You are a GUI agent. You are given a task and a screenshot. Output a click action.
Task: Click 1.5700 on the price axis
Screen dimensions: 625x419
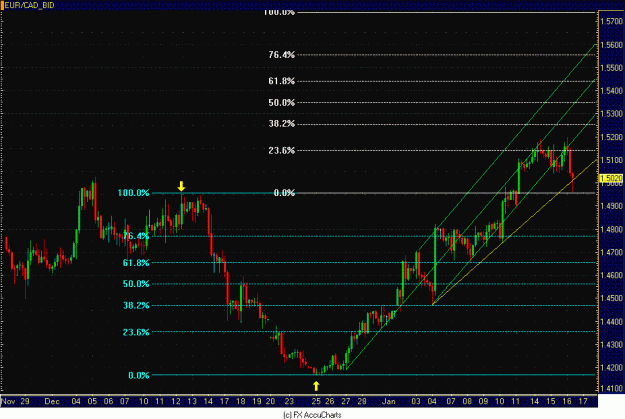pyautogui.click(x=611, y=22)
